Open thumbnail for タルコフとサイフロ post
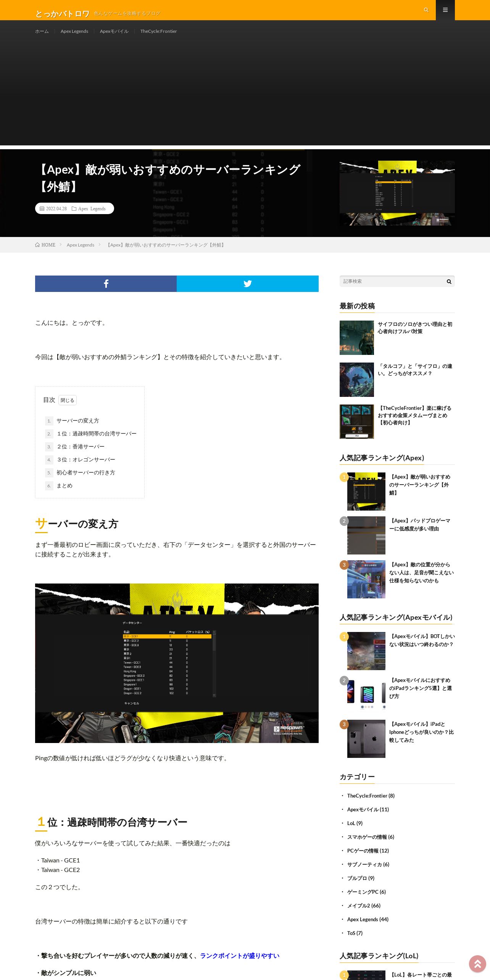490x980 pixels. point(357,380)
